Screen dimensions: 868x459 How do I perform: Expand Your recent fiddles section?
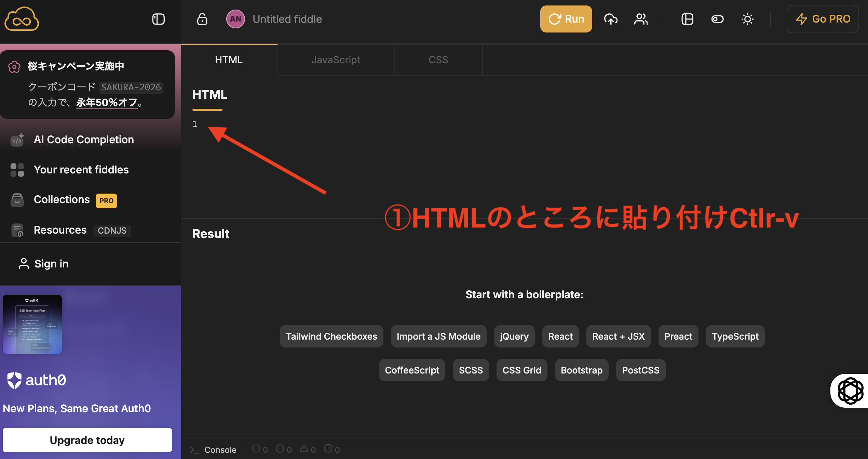81,170
